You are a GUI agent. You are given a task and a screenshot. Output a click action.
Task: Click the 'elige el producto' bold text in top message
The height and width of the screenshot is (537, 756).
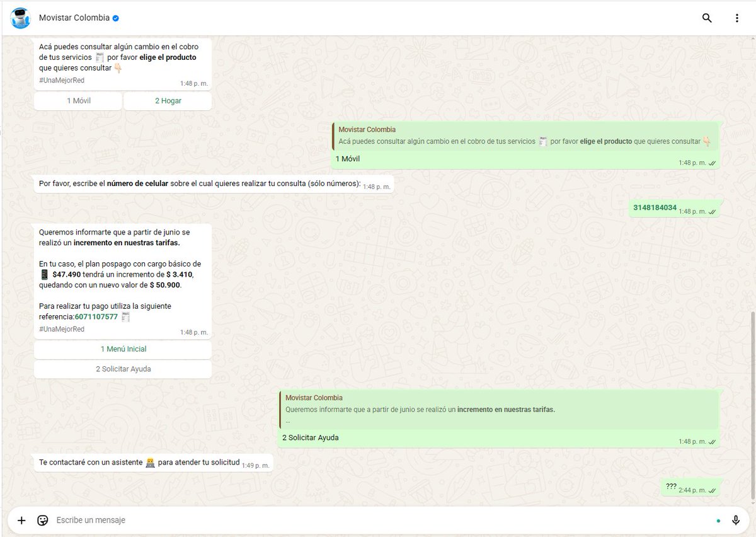(x=168, y=57)
